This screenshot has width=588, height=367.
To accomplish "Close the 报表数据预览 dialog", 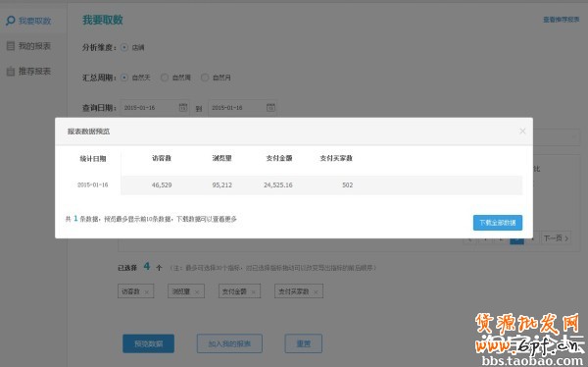I will click(522, 131).
